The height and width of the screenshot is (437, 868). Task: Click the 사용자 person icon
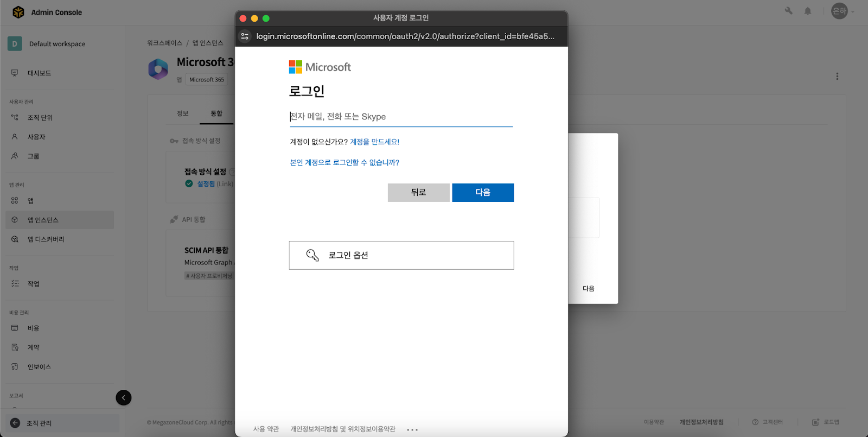click(15, 137)
